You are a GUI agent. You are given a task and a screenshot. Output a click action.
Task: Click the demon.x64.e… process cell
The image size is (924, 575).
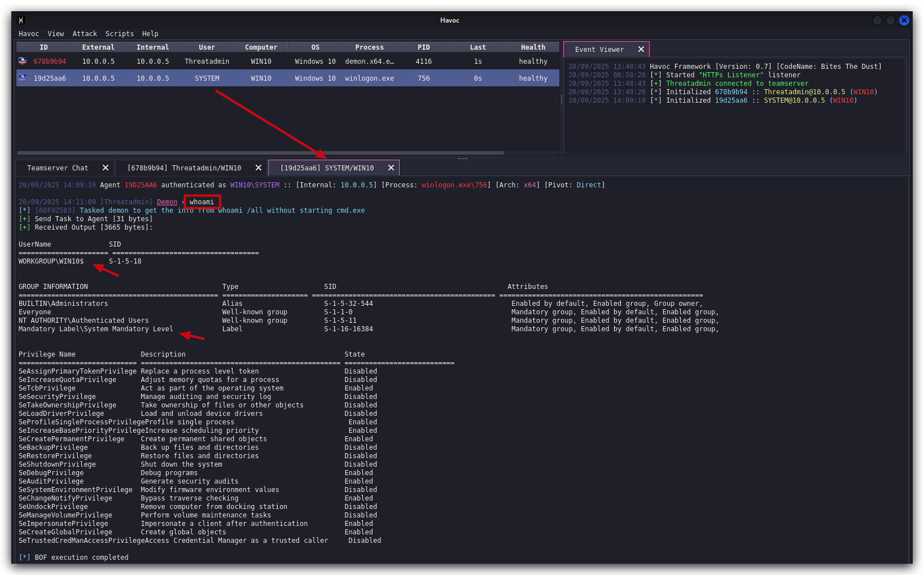pos(370,62)
